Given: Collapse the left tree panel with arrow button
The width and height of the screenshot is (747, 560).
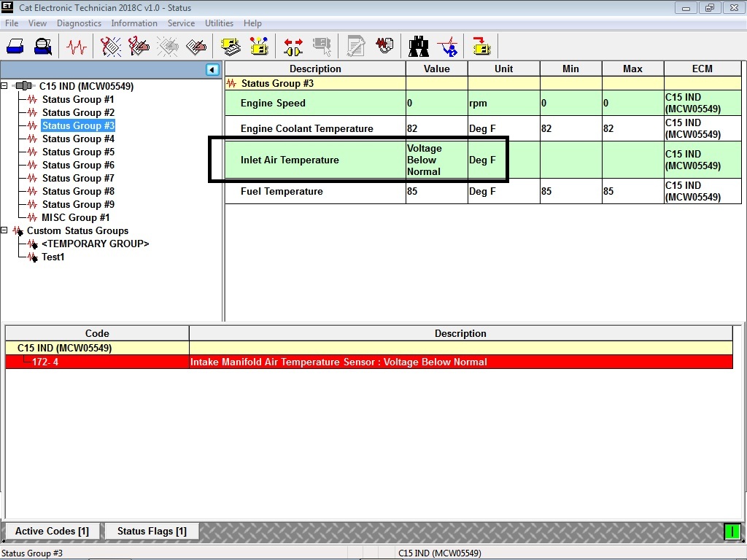Looking at the screenshot, I should (212, 69).
